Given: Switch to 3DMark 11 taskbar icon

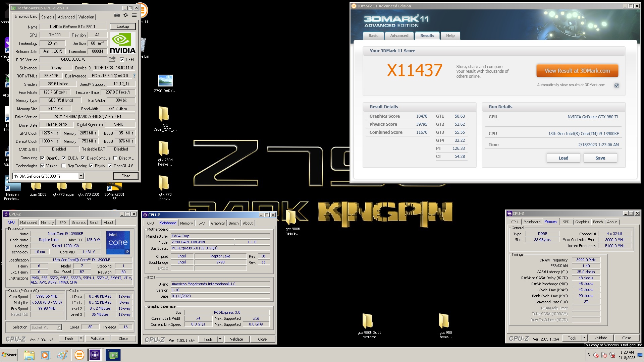Looking at the screenshot, I should (79, 355).
